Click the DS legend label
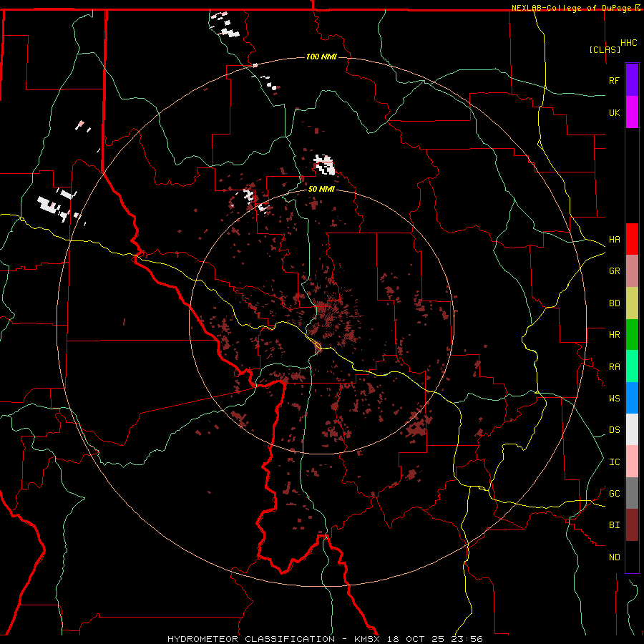The image size is (644, 644). [614, 430]
